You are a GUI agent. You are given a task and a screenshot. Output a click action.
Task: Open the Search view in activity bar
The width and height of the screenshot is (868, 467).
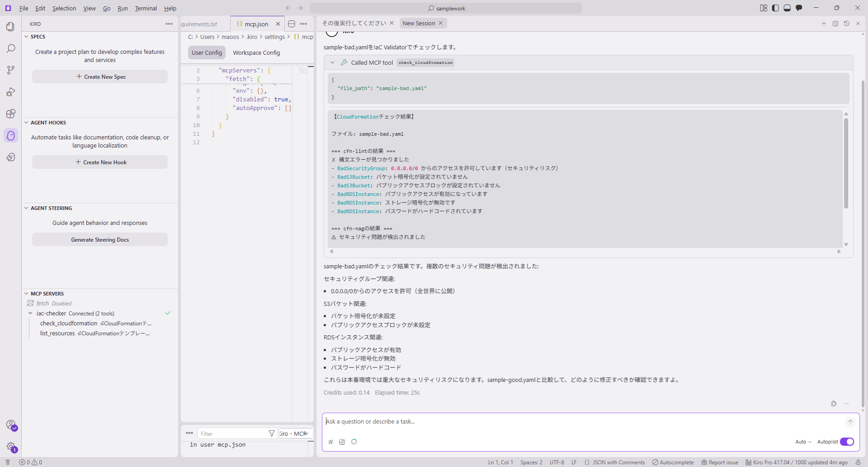pyautogui.click(x=10, y=48)
